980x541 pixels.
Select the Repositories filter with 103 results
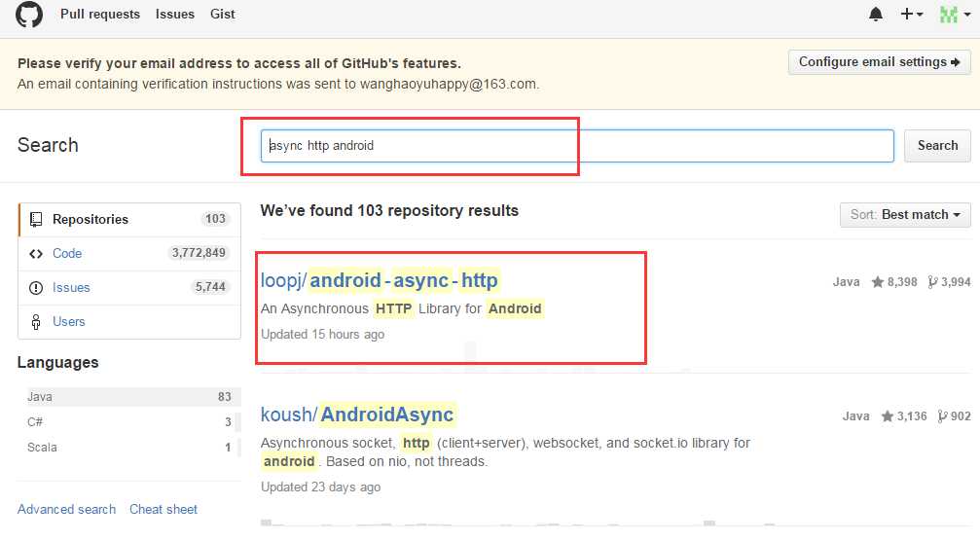[129, 219]
